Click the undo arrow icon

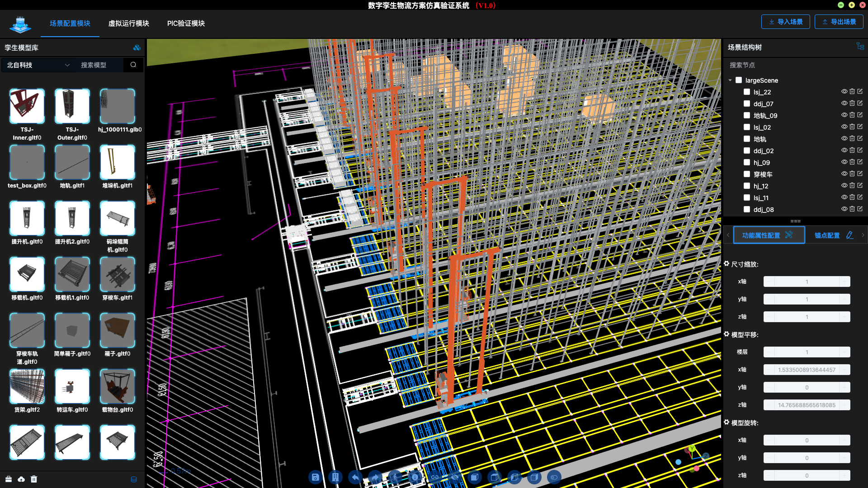(355, 477)
